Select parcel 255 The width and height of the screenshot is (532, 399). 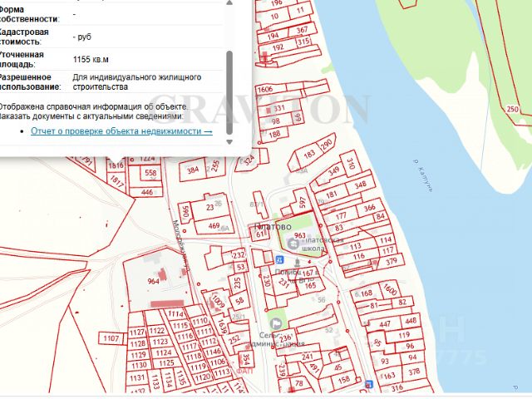214,166
